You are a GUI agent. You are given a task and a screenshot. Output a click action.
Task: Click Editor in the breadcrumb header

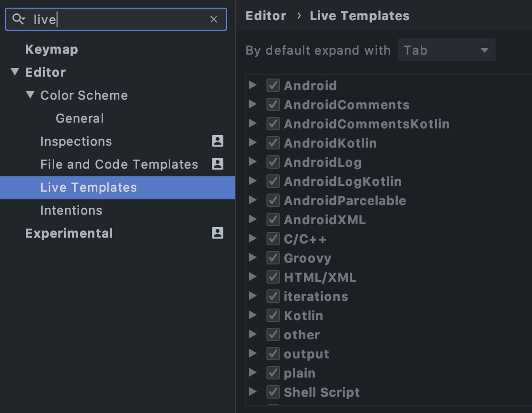[266, 16]
